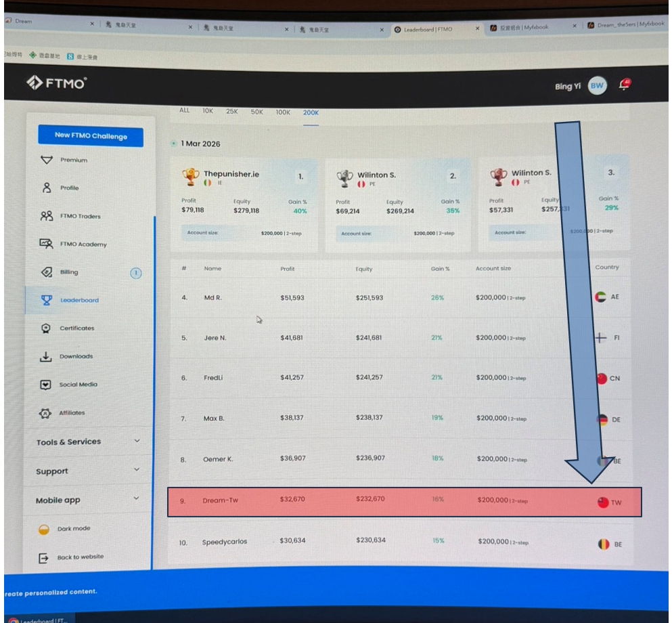Click the Thepunisher.ie name
The image size is (672, 623).
(x=231, y=174)
